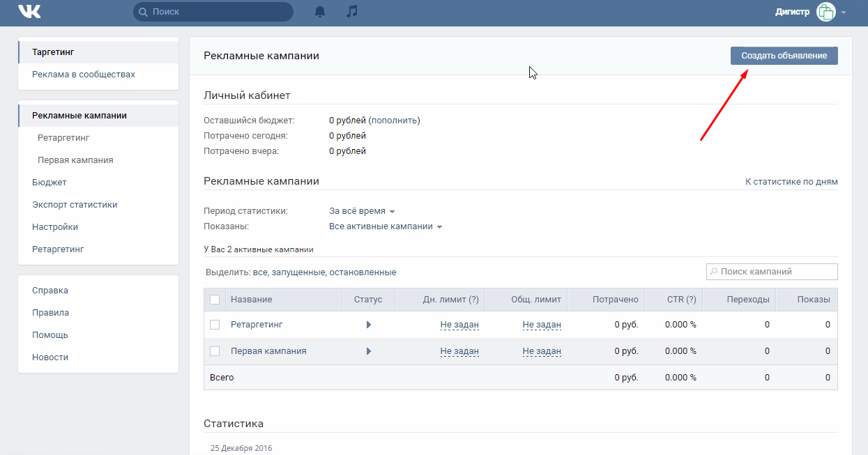Click play status icon for Ретаргетинг campaign

368,325
